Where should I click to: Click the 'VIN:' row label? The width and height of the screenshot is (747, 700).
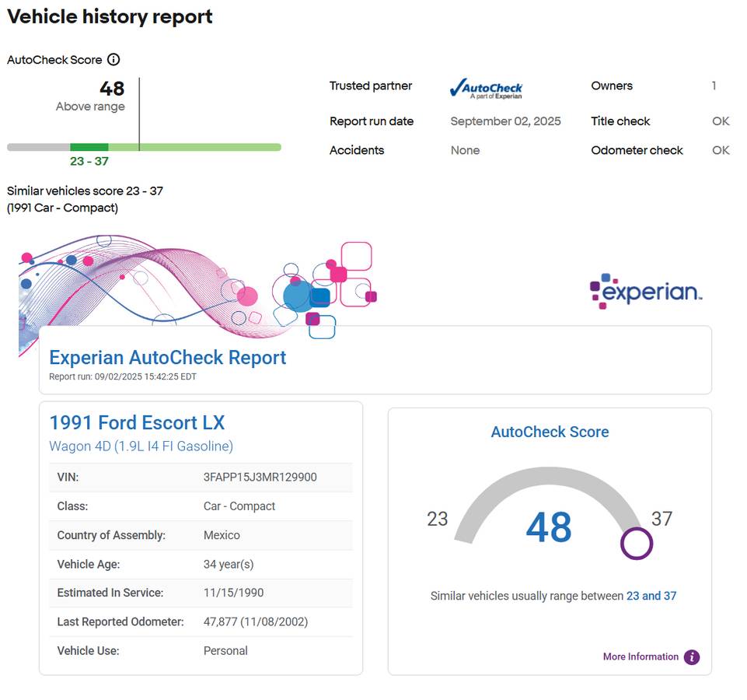coord(68,477)
